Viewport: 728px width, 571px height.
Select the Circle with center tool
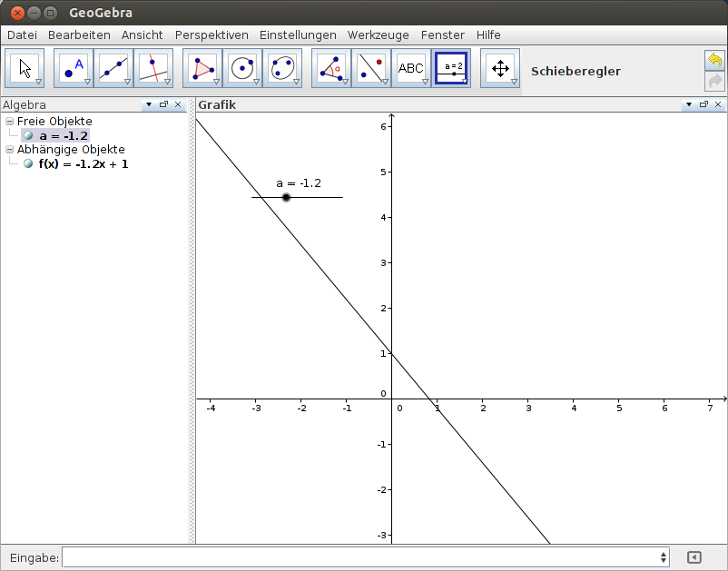tap(243, 66)
